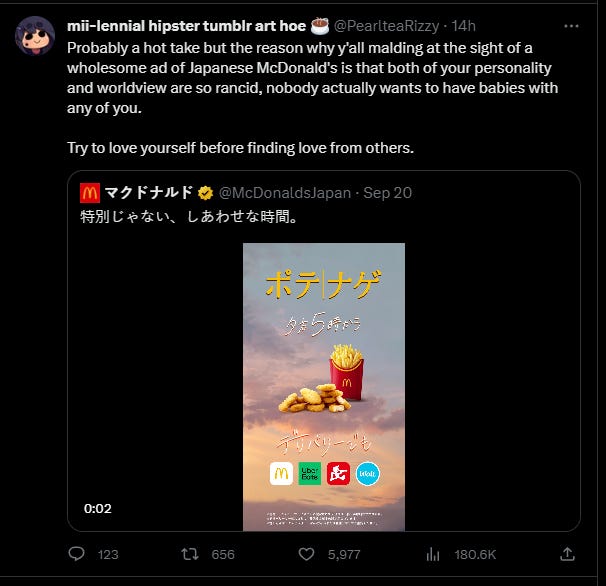
Task: Open @PearlteaRizzy handle link
Action: (x=386, y=26)
